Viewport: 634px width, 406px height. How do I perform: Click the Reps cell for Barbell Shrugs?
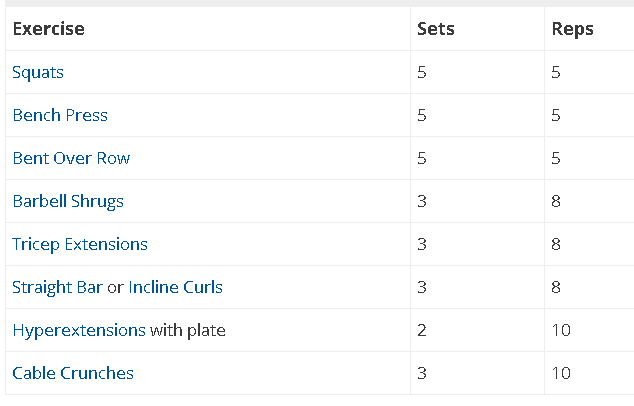[x=556, y=201]
